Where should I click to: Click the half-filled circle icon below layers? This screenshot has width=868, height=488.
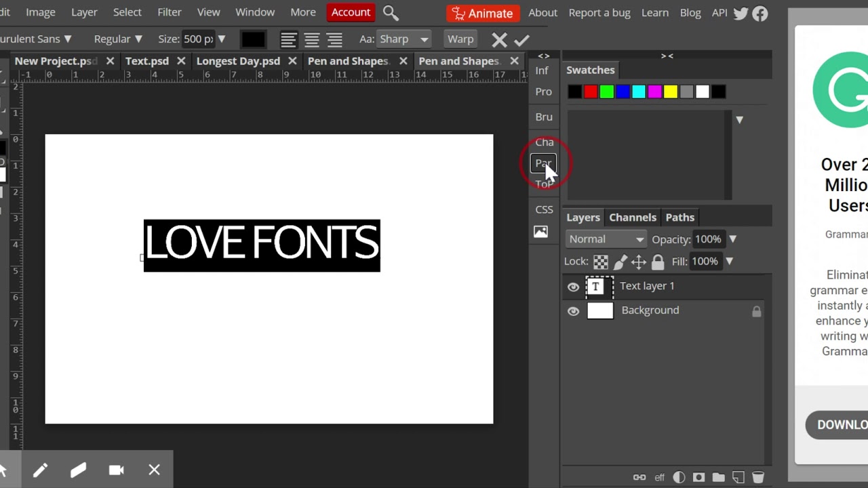point(679,477)
